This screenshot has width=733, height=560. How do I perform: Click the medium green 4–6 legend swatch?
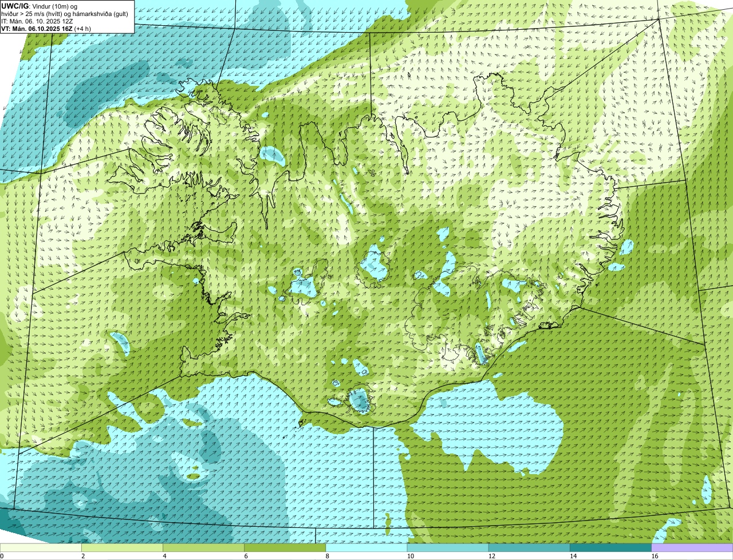[x=203, y=548]
